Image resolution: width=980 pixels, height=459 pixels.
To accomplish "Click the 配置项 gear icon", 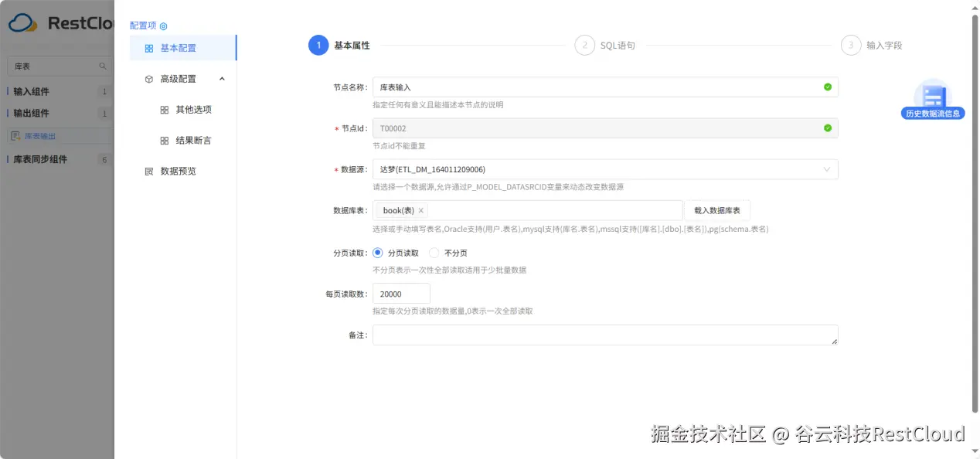I will coord(163,25).
